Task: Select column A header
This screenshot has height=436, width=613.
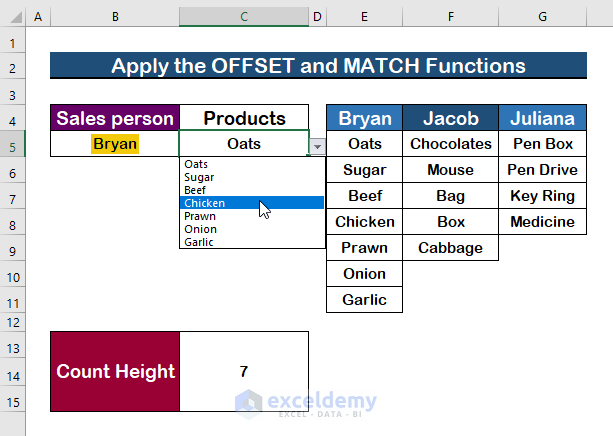Action: click(x=38, y=17)
